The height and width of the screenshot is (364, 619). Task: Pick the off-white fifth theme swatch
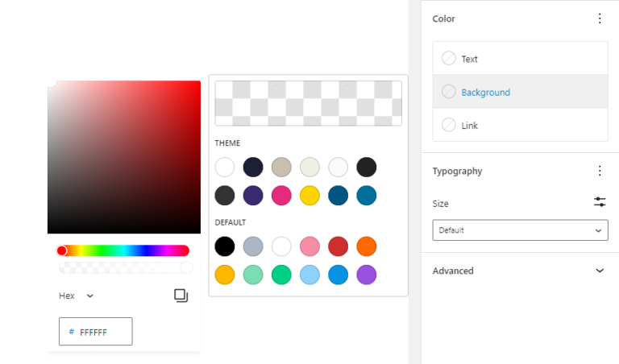[x=339, y=168]
